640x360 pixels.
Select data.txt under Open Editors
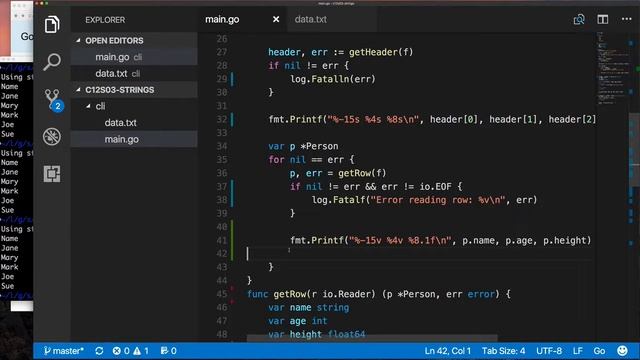[134, 73]
